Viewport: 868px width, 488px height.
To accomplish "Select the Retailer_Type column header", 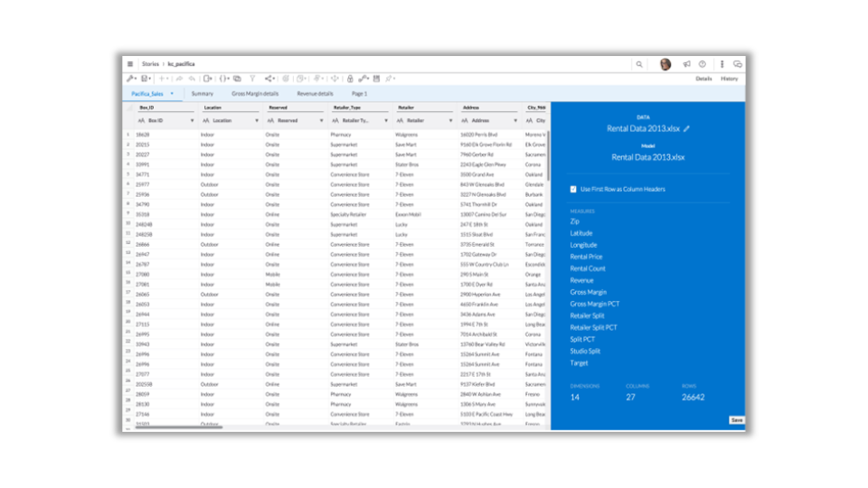I will click(347, 108).
